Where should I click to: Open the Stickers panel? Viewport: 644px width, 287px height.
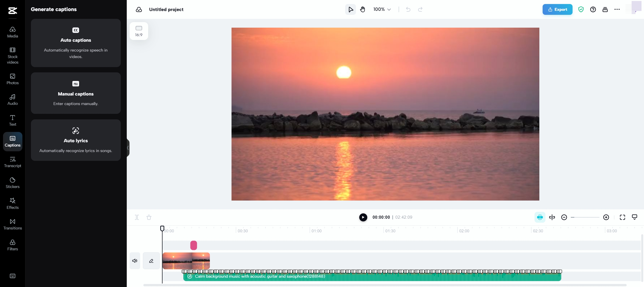(13, 183)
